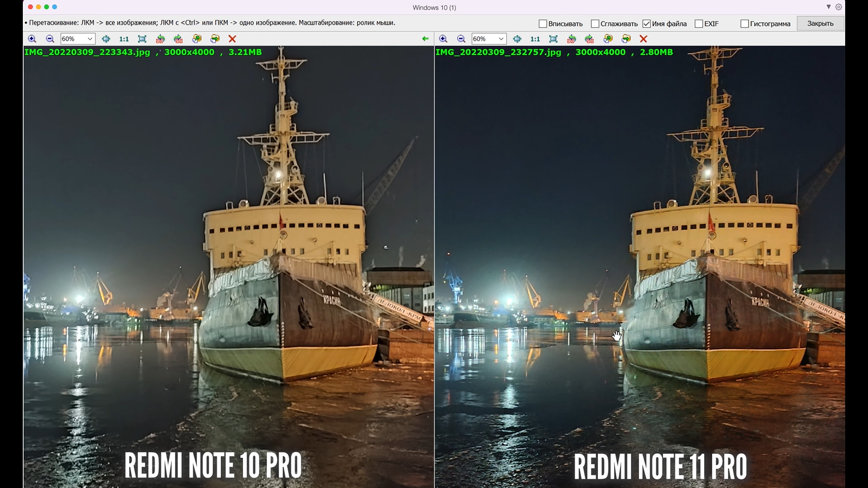Rotate right image clockwise 90 degrees
Image resolution: width=868 pixels, height=488 pixels.
[x=590, y=39]
